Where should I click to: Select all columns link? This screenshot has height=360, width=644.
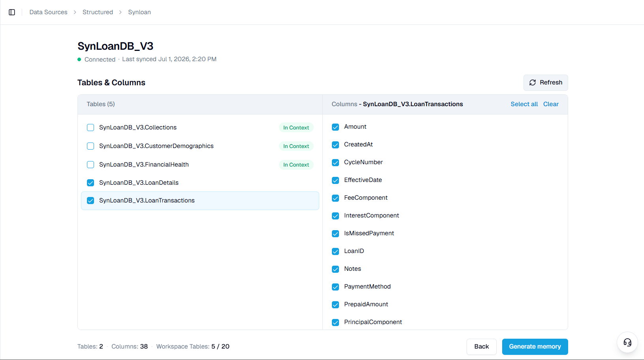click(524, 104)
